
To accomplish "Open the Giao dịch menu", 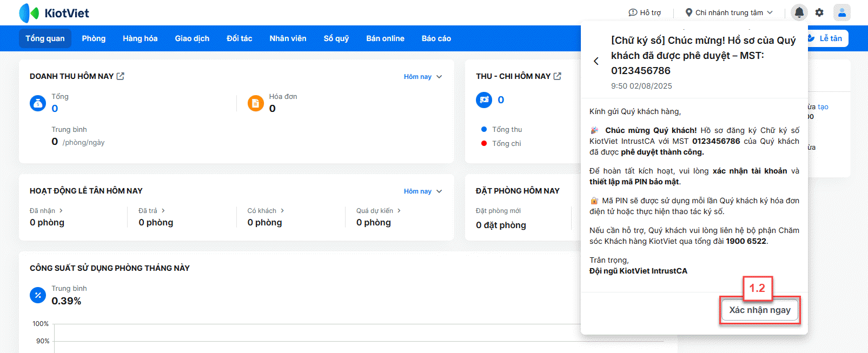I will click(x=192, y=38).
